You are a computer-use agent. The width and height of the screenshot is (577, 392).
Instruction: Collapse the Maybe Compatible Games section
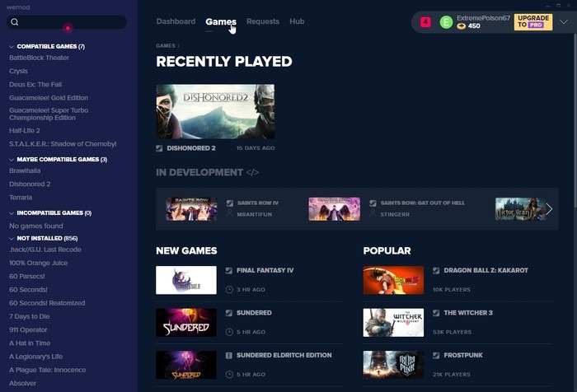pos(12,160)
